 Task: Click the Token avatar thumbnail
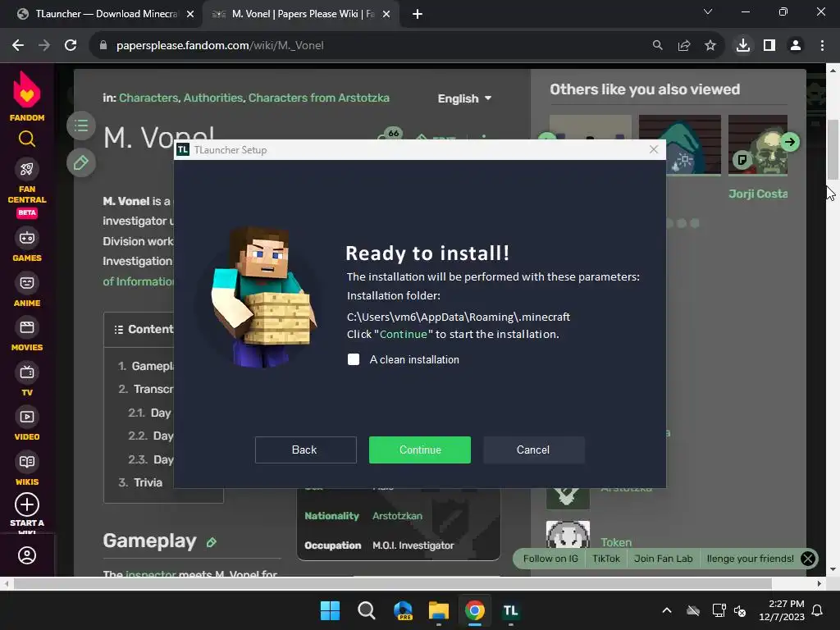click(x=568, y=534)
